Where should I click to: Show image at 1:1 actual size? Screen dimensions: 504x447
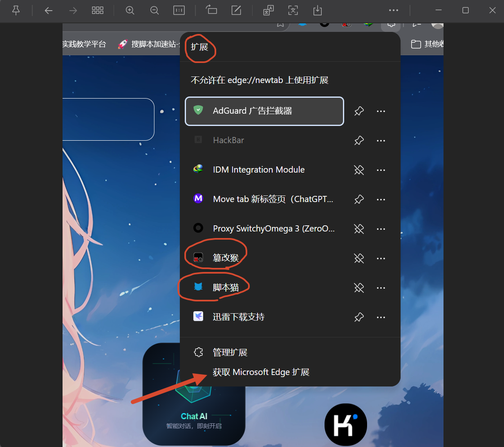click(179, 10)
